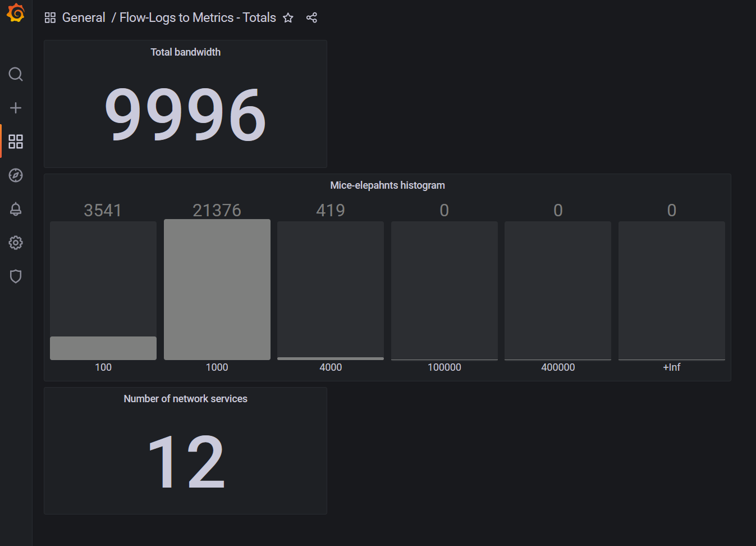The height and width of the screenshot is (546, 756).
Task: Share the dashboard via share icon
Action: [311, 18]
